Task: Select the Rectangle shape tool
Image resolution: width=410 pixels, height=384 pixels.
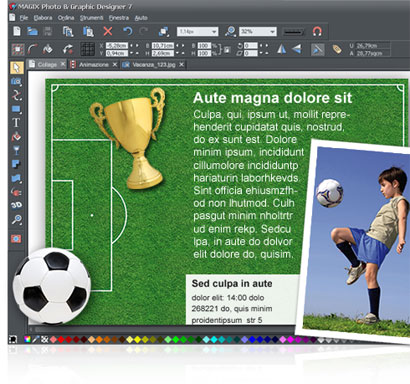Action: pyautogui.click(x=16, y=109)
